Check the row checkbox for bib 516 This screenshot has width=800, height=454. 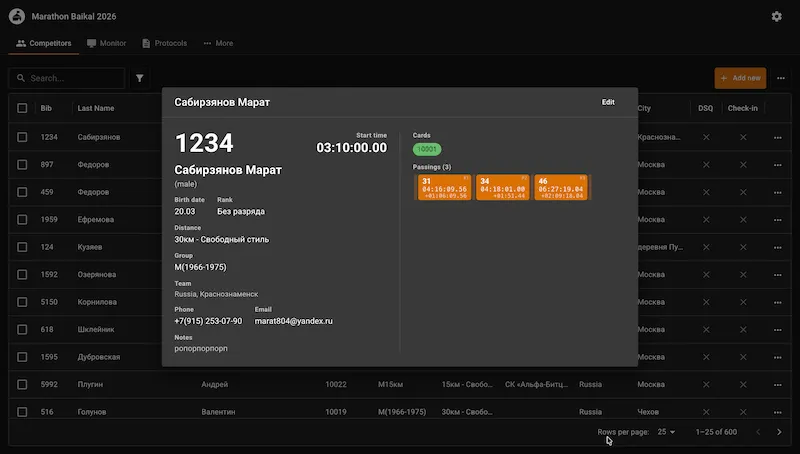coord(22,412)
